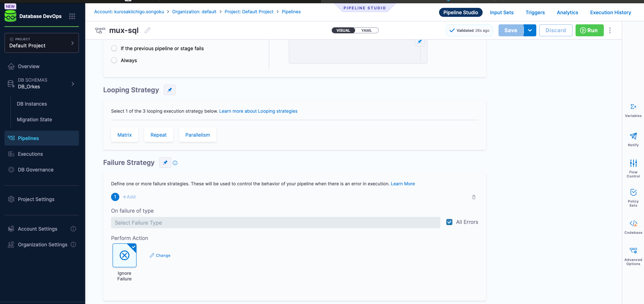Open the Variables panel icon

coord(633,107)
